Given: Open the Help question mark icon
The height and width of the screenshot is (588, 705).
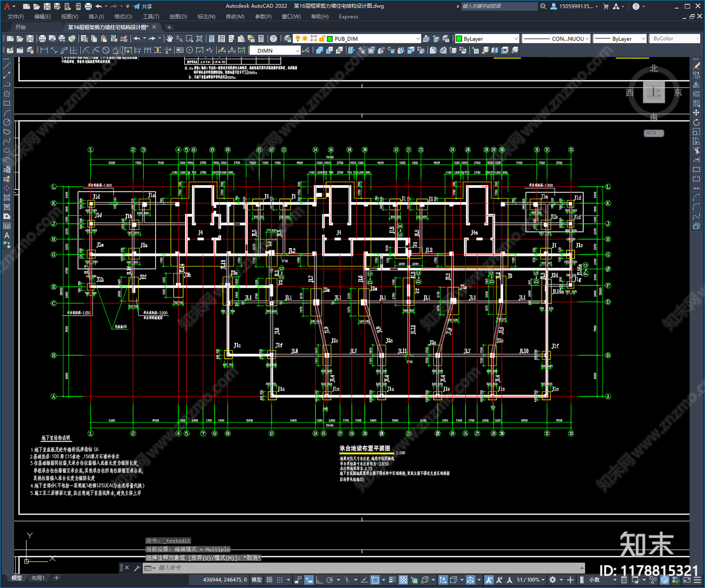Looking at the screenshot, I should (273, 39).
